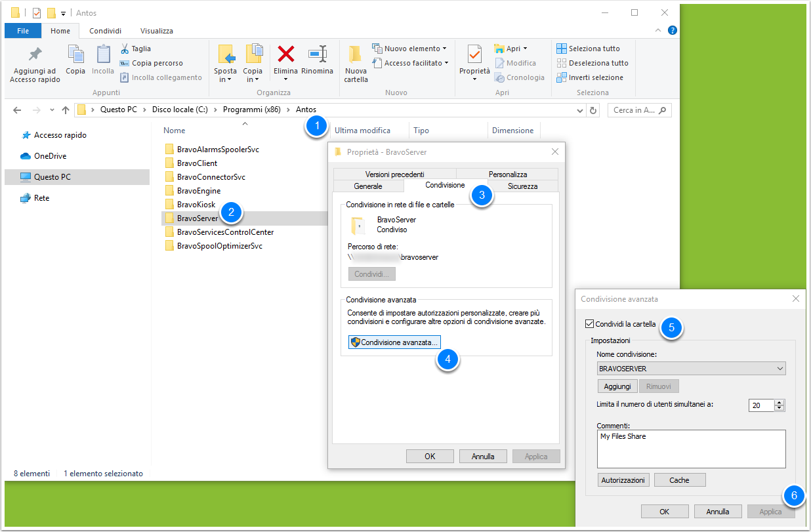The width and height of the screenshot is (811, 532).
Task: Click Modifica in the Apri group
Action: click(516, 63)
